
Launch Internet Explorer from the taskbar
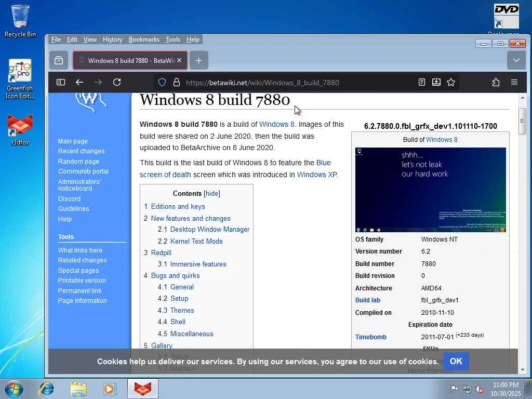click(46, 389)
